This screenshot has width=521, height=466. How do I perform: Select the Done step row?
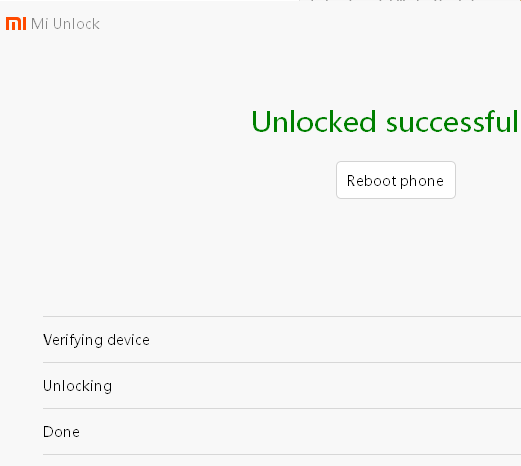(282, 432)
